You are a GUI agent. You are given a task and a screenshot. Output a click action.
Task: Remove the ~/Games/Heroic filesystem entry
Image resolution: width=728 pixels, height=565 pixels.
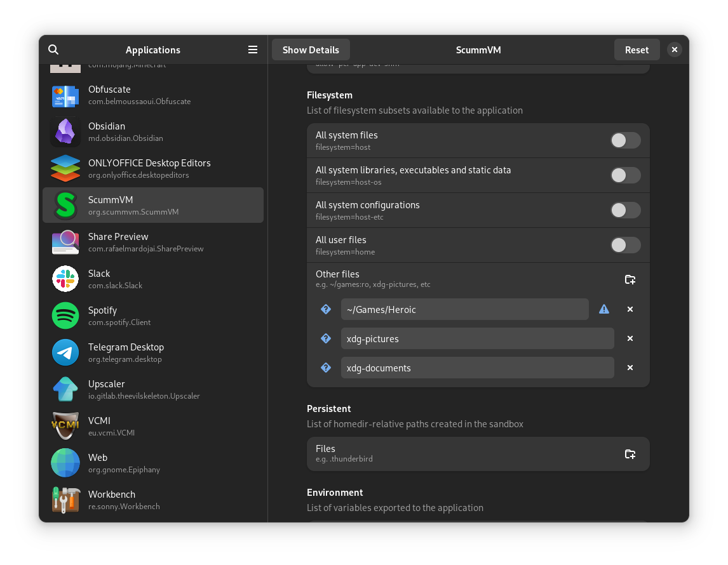[630, 309]
